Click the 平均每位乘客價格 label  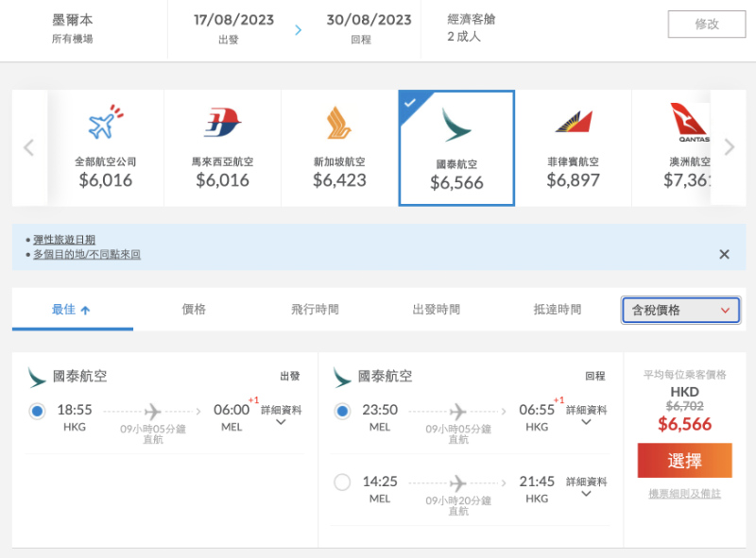tap(684, 375)
